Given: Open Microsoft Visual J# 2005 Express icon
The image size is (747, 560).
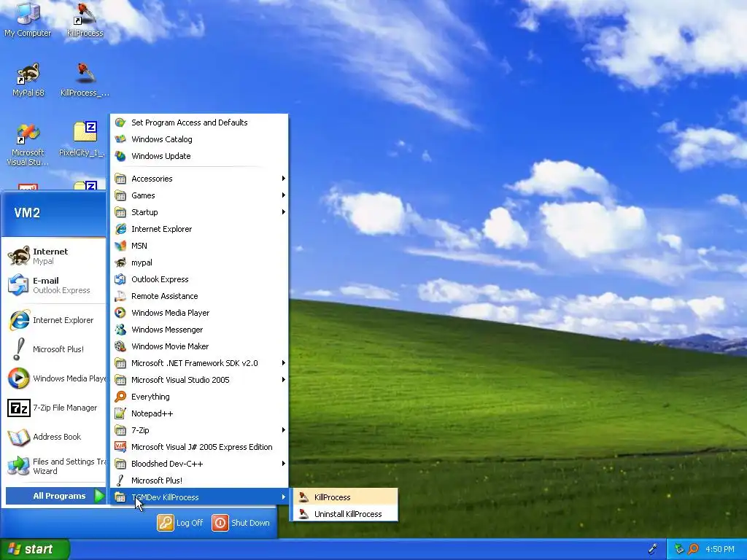Looking at the screenshot, I should coord(120,447).
